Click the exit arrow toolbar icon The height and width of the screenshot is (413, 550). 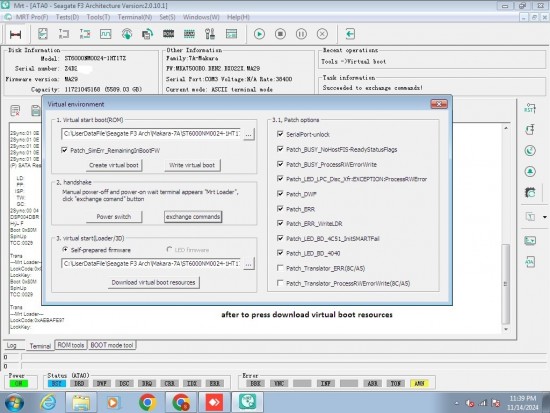pyautogui.click(x=350, y=34)
